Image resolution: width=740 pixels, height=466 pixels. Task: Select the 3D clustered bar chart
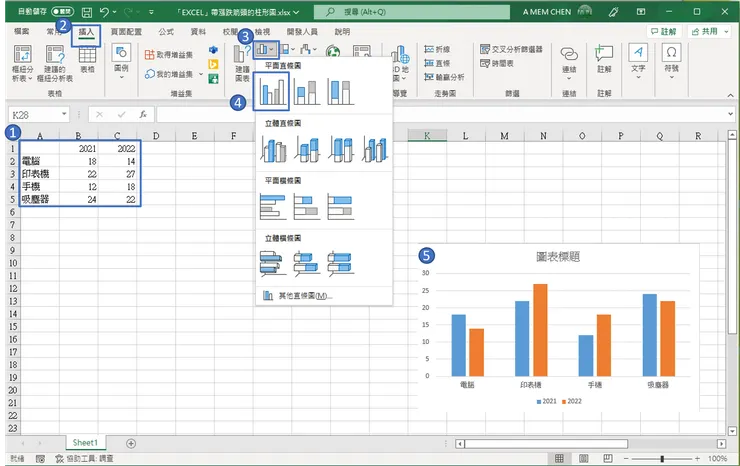pos(273,263)
